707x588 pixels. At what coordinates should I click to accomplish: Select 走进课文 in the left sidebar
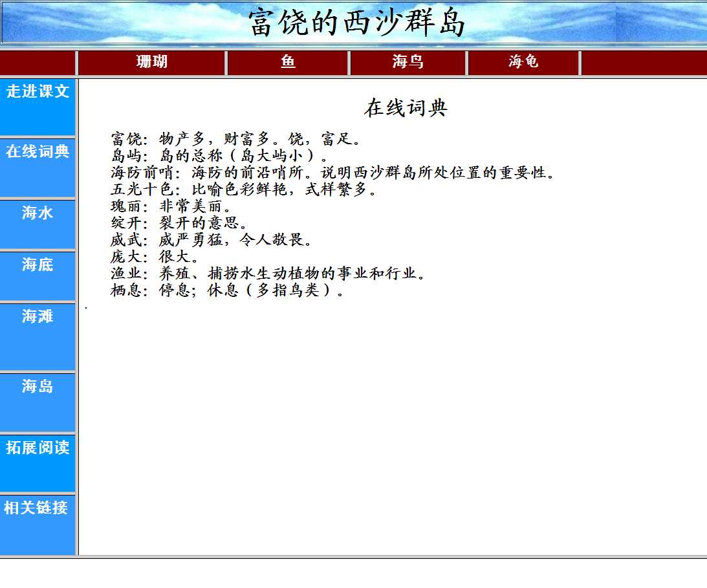(x=38, y=92)
